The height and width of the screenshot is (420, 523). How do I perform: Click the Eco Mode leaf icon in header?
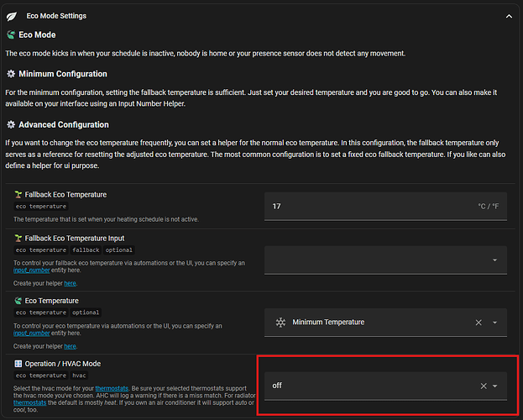[12, 15]
